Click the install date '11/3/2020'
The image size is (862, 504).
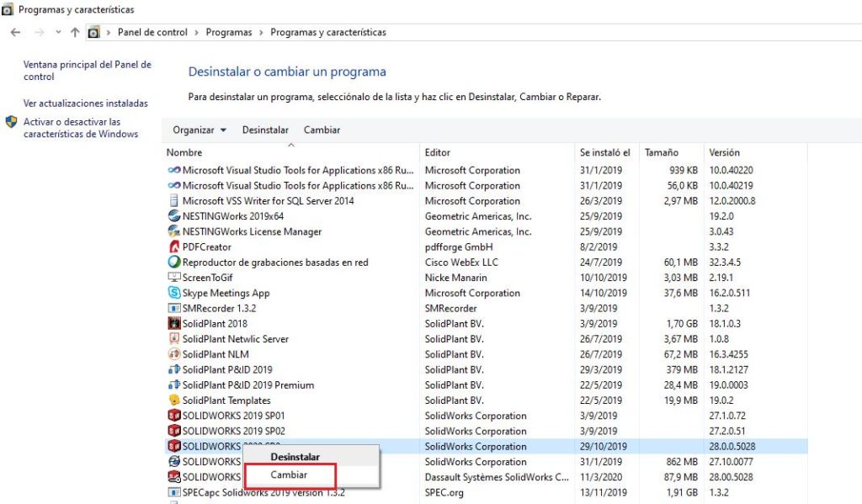point(601,477)
